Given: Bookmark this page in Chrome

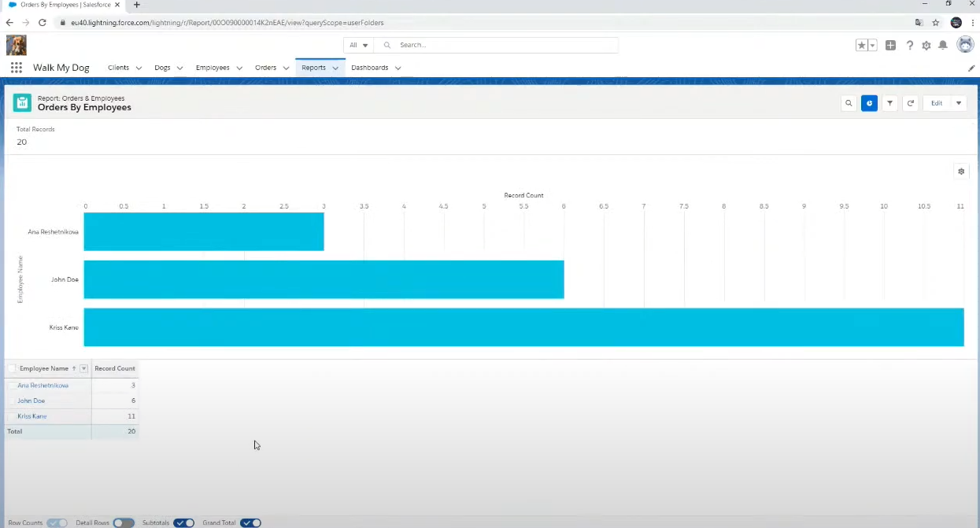Looking at the screenshot, I should pos(936,23).
